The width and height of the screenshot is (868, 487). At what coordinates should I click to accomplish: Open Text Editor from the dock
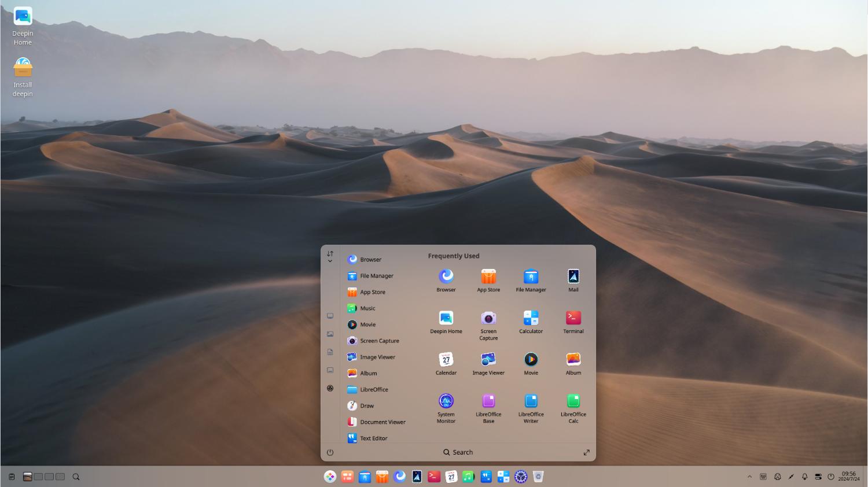[486, 477]
